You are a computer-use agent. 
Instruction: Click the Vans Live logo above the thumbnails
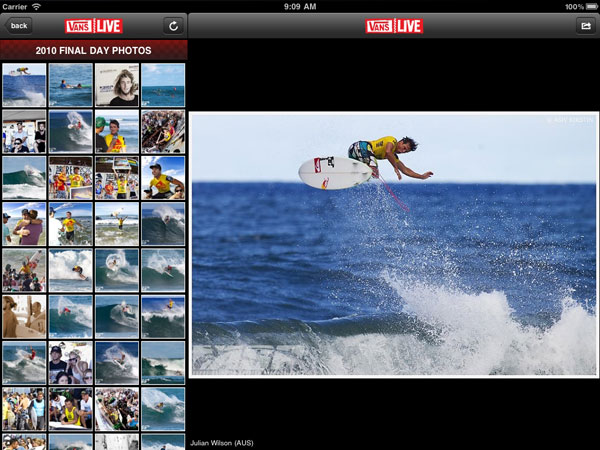93,25
